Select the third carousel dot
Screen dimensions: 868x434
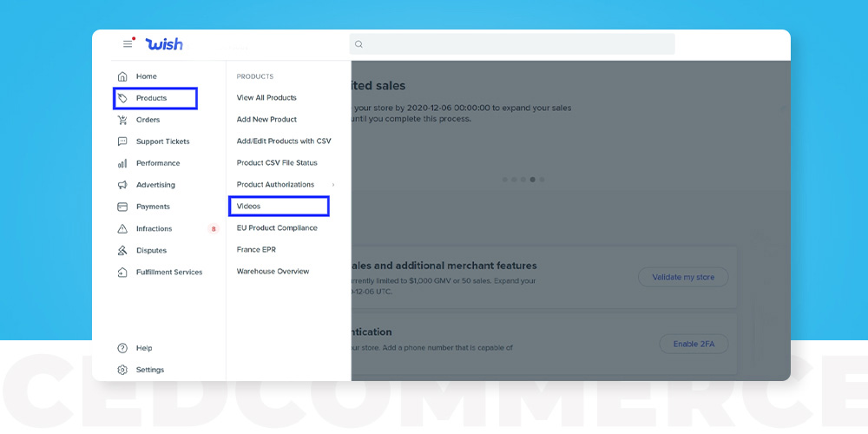point(523,180)
